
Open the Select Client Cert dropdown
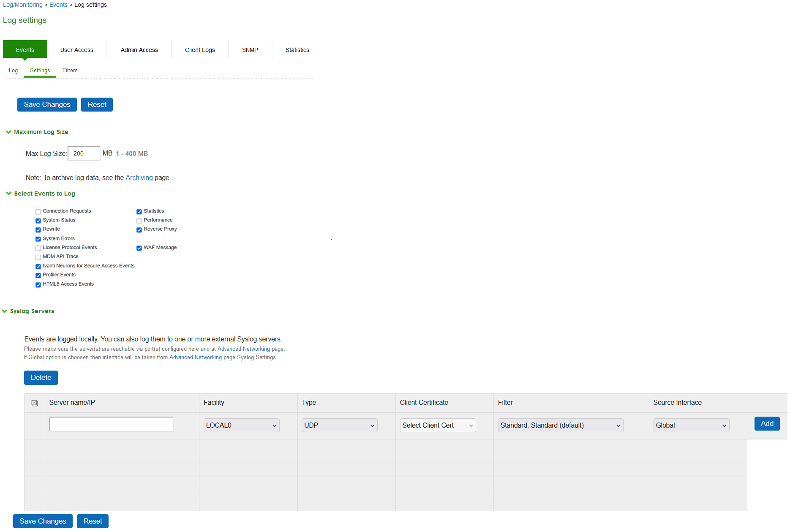pos(438,426)
